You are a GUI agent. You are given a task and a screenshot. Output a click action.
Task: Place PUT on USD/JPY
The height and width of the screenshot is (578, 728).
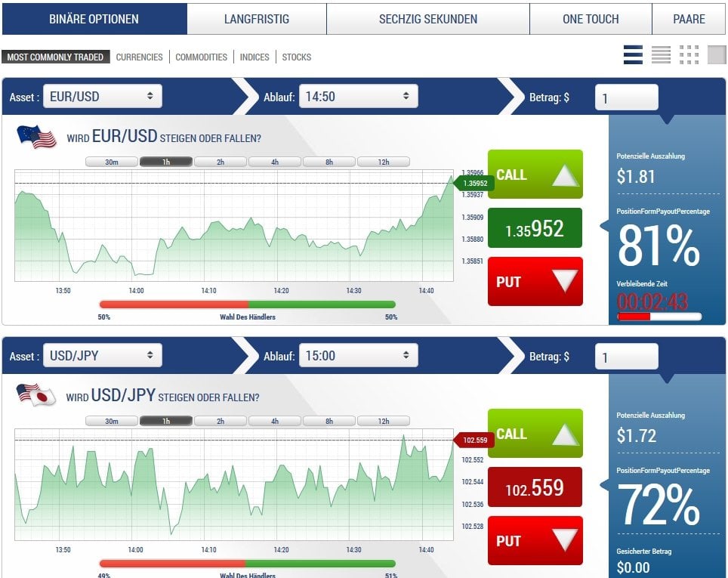[x=535, y=541]
